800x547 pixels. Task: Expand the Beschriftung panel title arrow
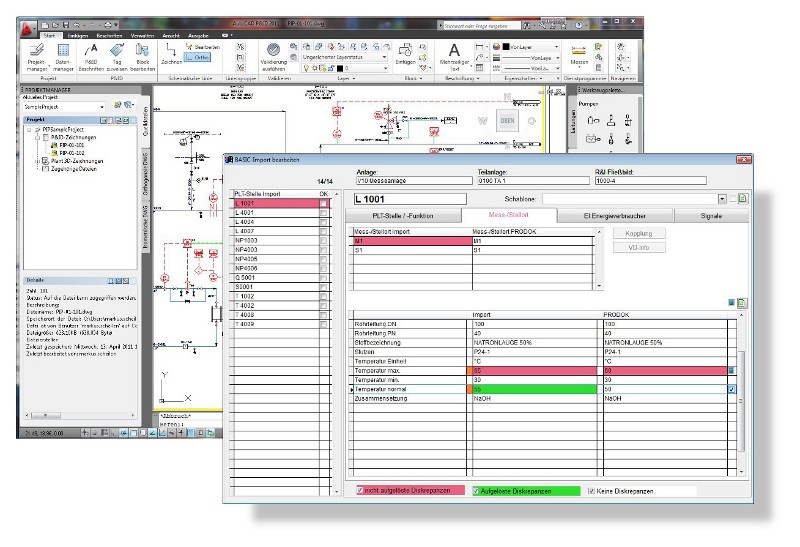[x=478, y=79]
